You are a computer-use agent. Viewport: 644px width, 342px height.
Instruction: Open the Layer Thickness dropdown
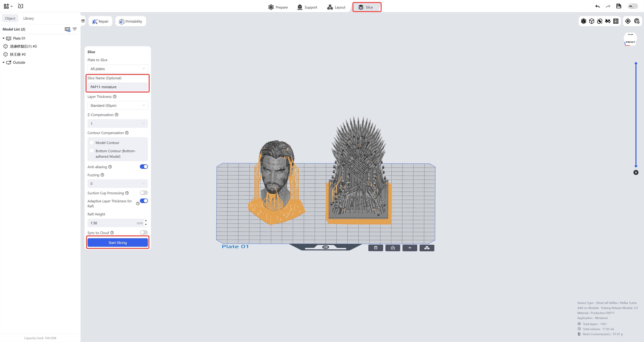click(118, 105)
